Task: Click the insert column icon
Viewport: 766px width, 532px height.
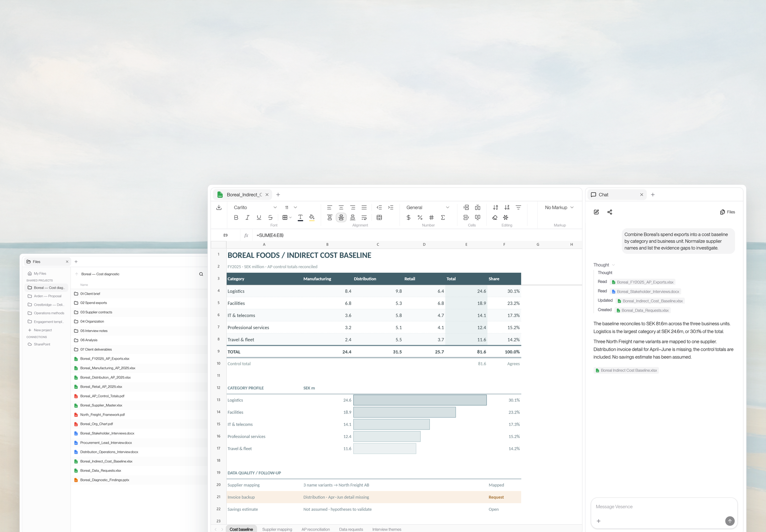Action: 478,207
